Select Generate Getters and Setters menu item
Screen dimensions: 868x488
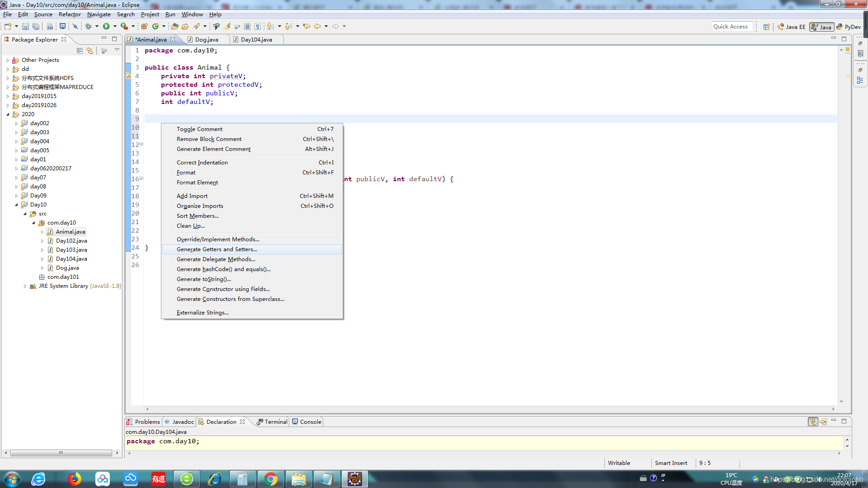point(252,249)
